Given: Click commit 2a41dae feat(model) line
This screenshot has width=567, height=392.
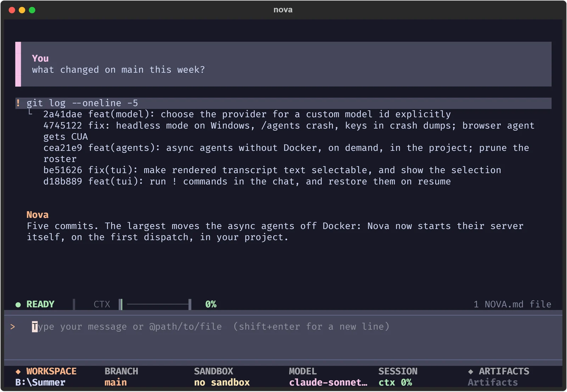Looking at the screenshot, I should 247,114.
